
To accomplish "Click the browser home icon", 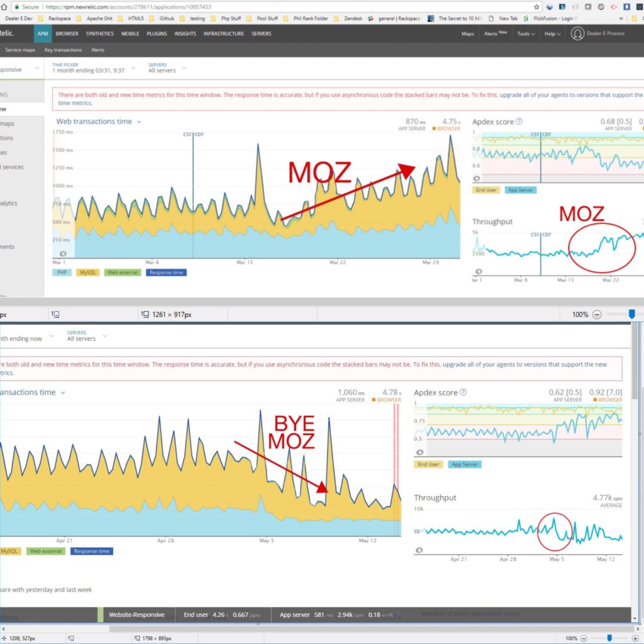I will pos(4,7).
